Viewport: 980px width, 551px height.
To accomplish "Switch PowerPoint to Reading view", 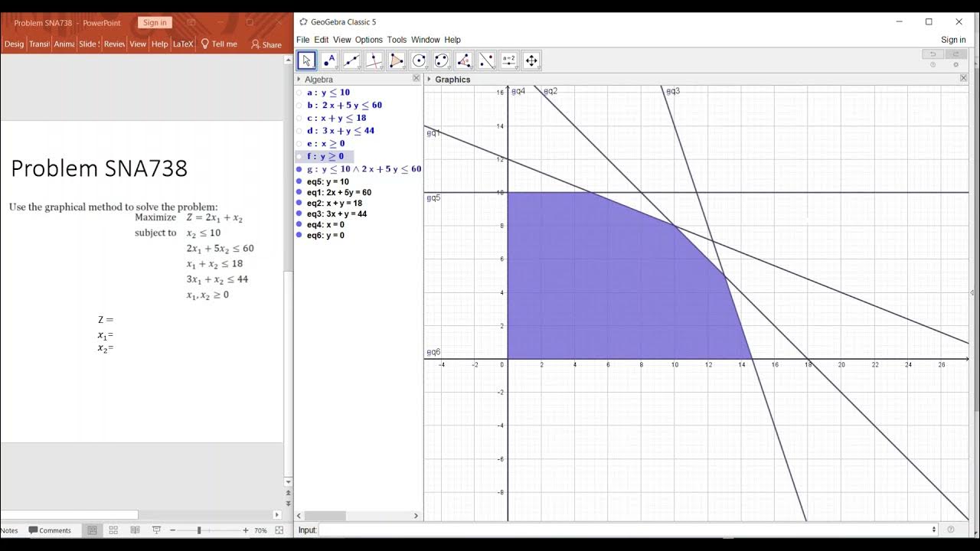I will pos(135,530).
